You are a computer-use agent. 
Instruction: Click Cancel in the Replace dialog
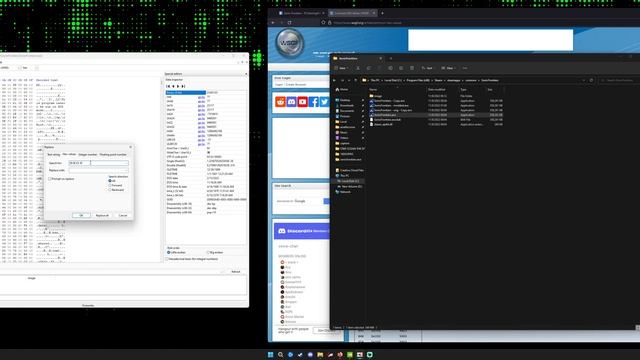[123, 216]
